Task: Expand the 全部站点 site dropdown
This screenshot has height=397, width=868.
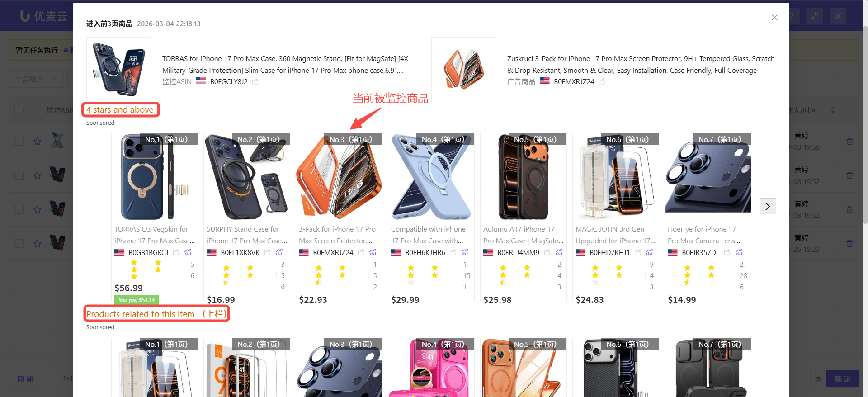Action: click(x=36, y=79)
